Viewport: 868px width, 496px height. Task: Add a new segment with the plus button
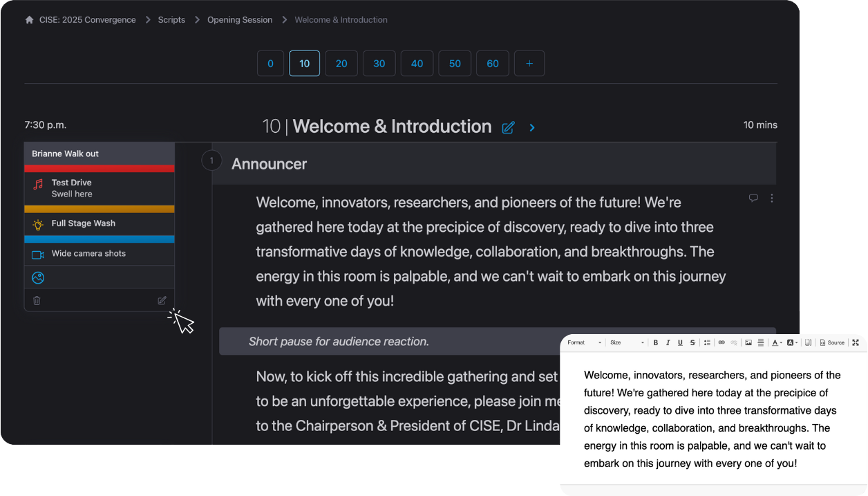tap(529, 64)
